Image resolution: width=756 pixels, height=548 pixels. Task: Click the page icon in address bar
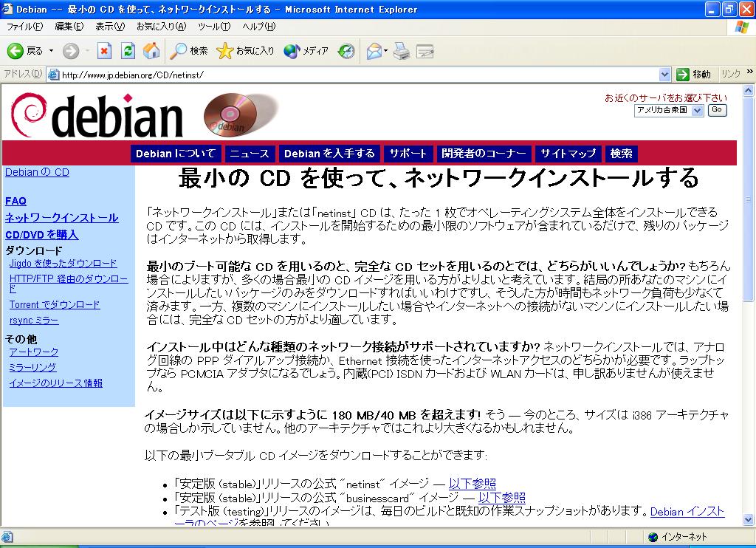click(x=53, y=75)
